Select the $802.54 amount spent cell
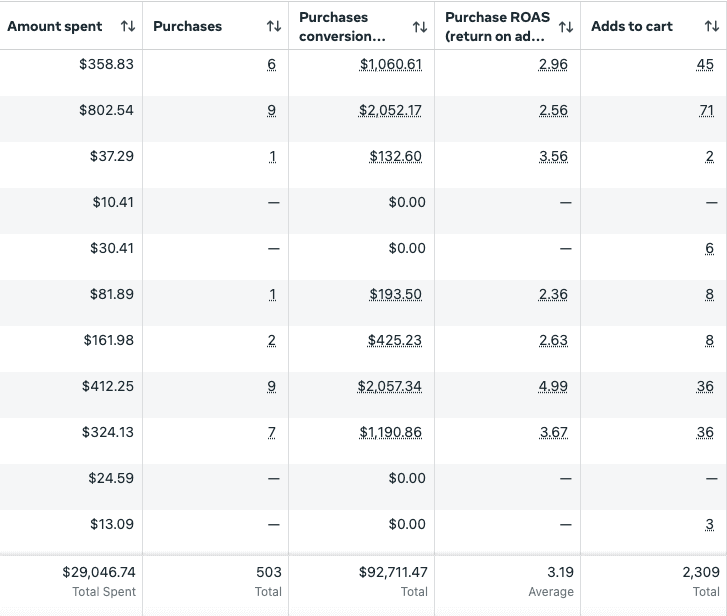The image size is (727, 616). coord(106,111)
